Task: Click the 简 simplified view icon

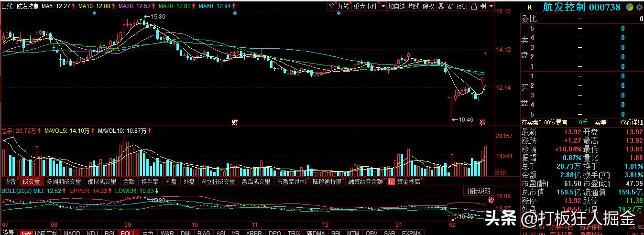Action: 332,6
